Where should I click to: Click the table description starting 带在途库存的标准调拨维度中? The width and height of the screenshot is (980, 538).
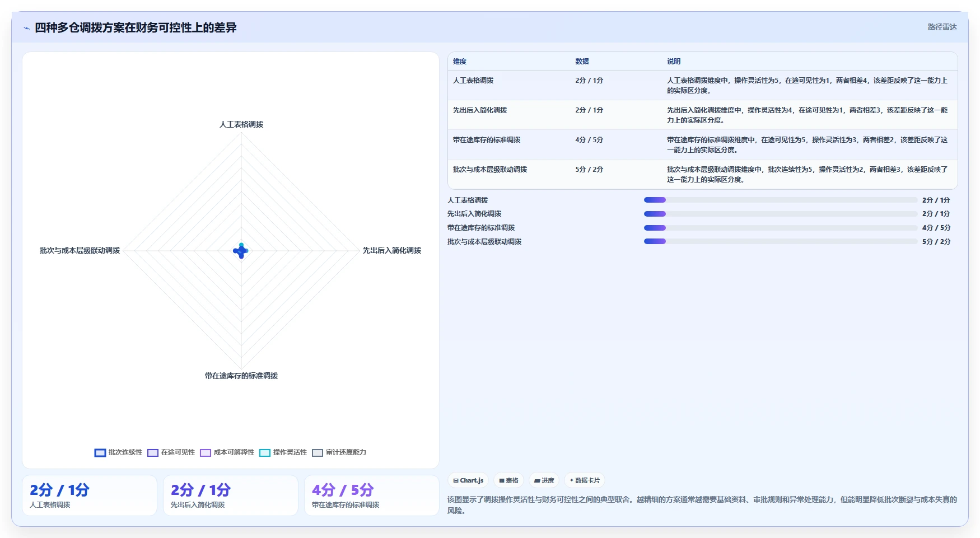(x=807, y=145)
